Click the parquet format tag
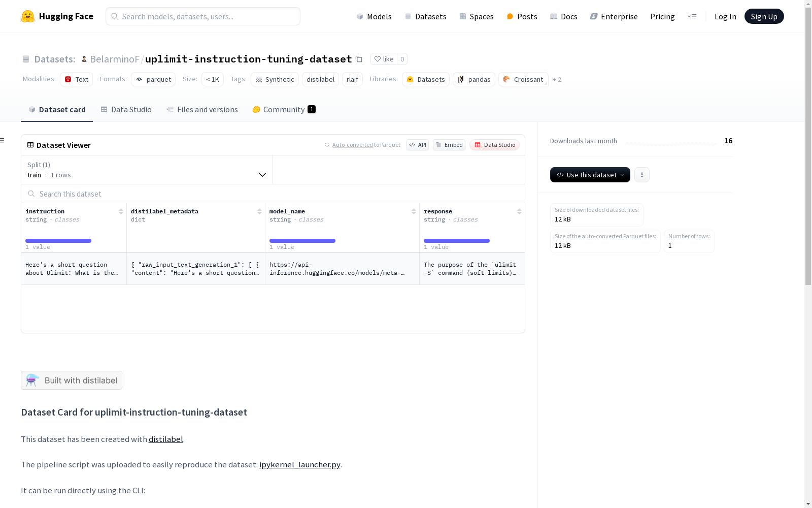 coord(153,79)
